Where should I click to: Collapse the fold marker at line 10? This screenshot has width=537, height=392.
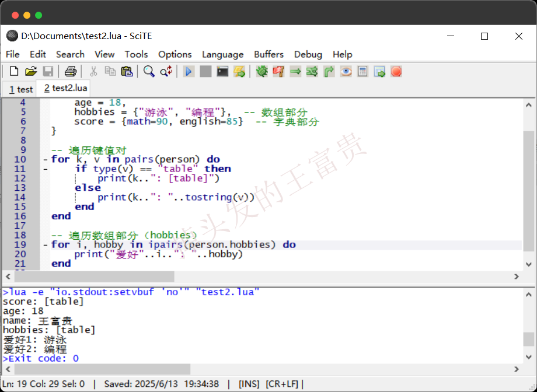[x=46, y=159]
